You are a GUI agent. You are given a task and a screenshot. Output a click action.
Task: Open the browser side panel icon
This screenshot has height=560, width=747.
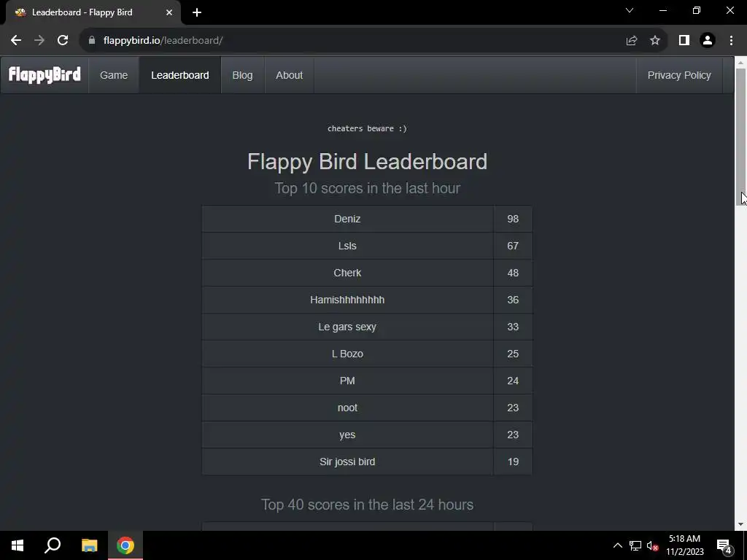[x=684, y=41]
